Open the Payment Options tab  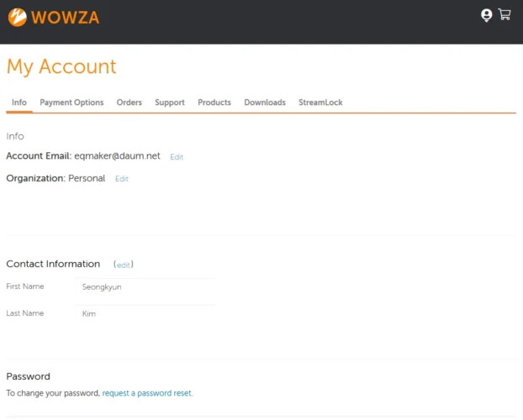pyautogui.click(x=71, y=102)
